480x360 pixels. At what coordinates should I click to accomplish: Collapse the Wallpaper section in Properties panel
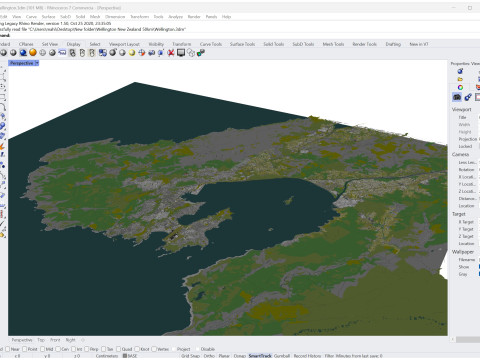(x=463, y=252)
